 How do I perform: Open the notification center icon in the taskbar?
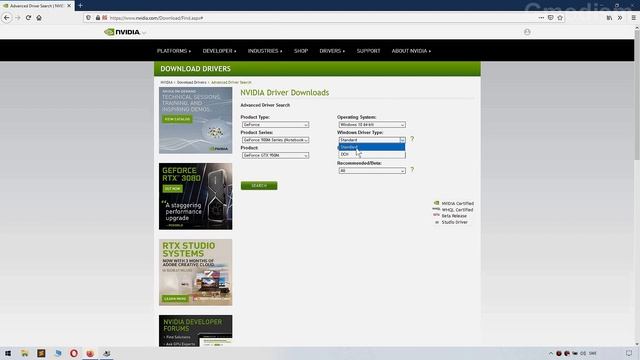pos(629,353)
